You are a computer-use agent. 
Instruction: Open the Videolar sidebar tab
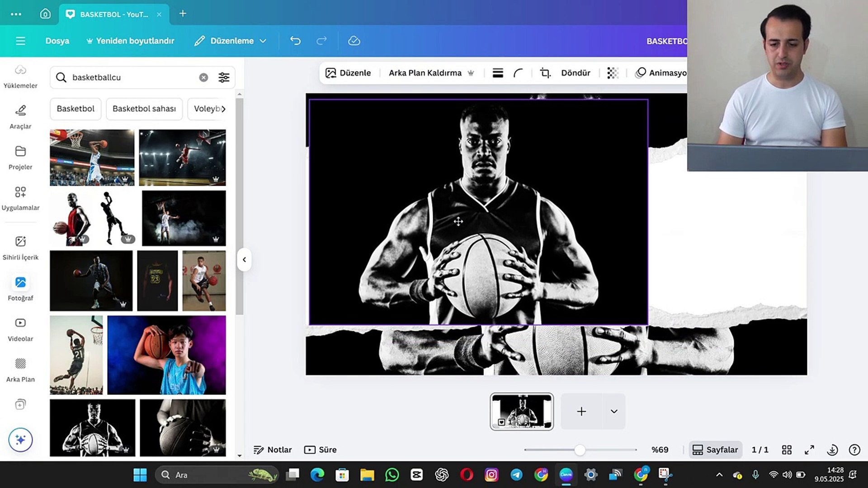(x=20, y=329)
